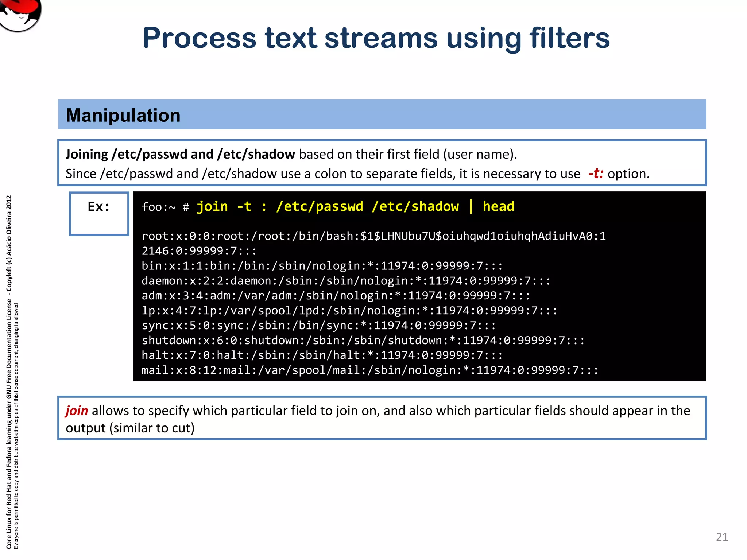This screenshot has height=560, width=747.
Task: Click the output line starting with 'root:x:0:0:root'
Action: [373, 236]
